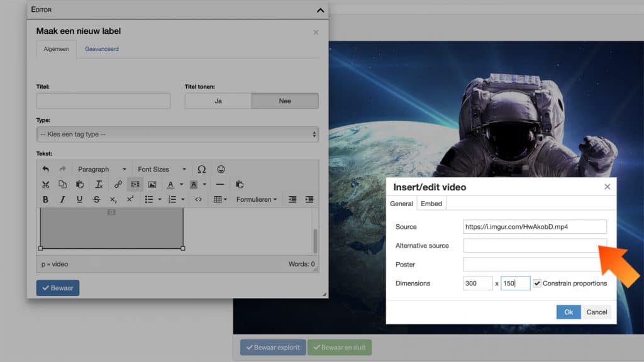Switch to the Geavanceerd tab
Image resolution: width=644 pixels, height=362 pixels.
pyautogui.click(x=101, y=49)
